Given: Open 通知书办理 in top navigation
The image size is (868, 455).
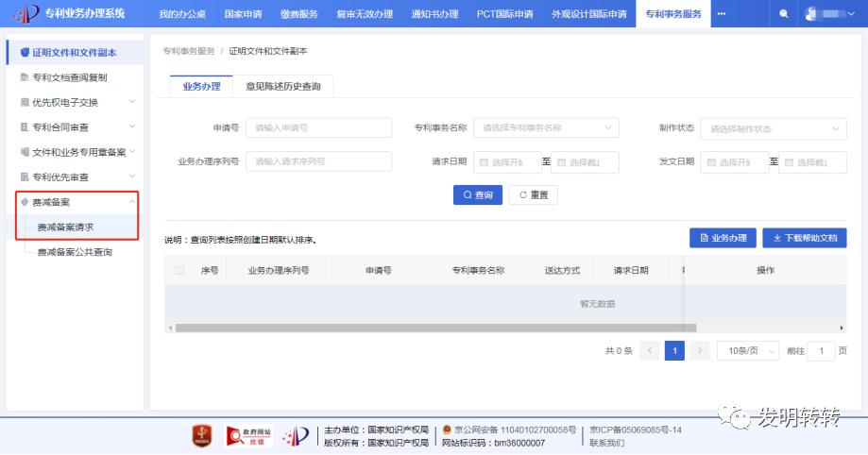Looking at the screenshot, I should click(434, 14).
